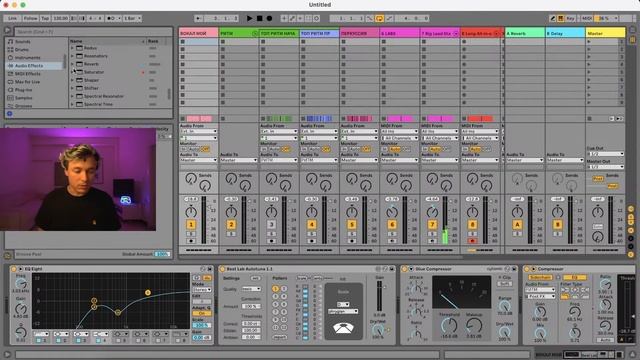The image size is (640, 360).
Task: Expand Redux folder in browser
Action: pos(72,48)
